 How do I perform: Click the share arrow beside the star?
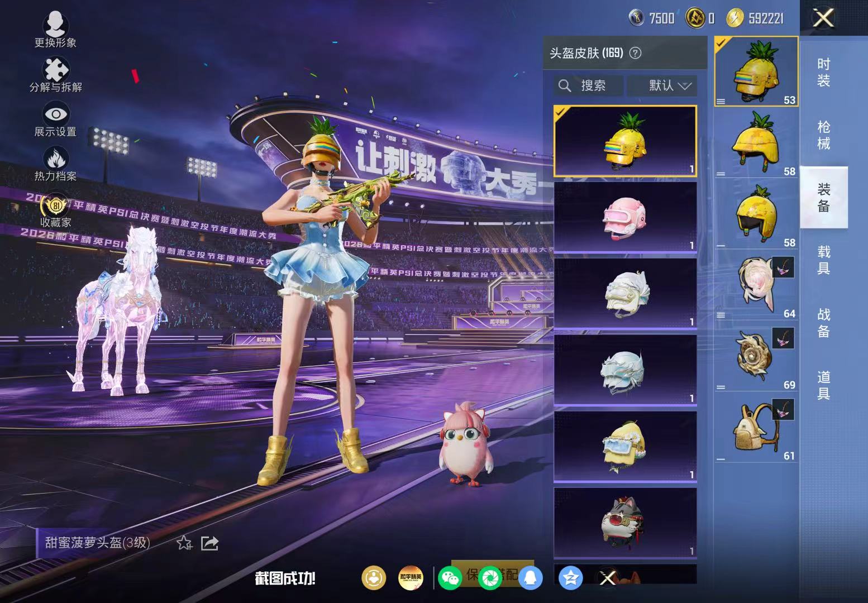click(209, 543)
